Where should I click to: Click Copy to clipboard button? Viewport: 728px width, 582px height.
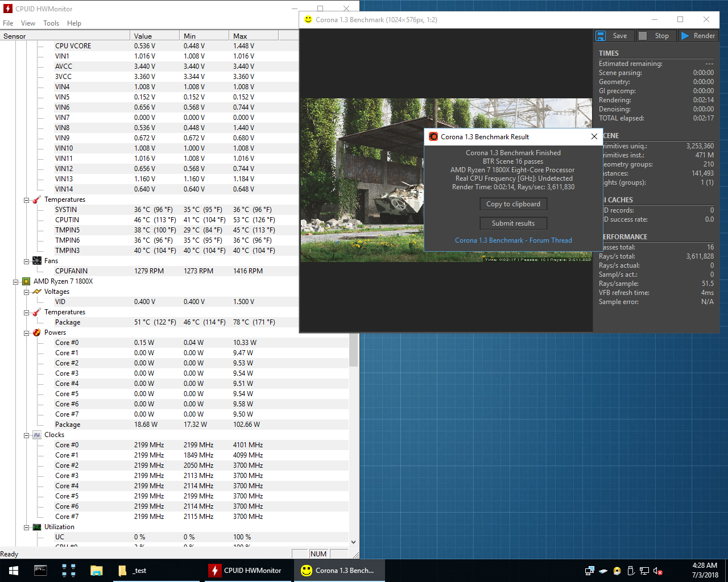513,204
